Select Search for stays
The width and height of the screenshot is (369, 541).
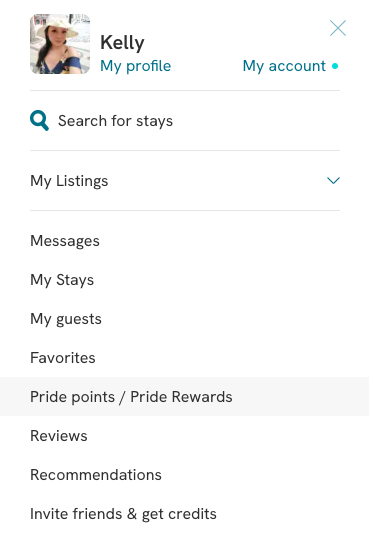click(x=115, y=121)
